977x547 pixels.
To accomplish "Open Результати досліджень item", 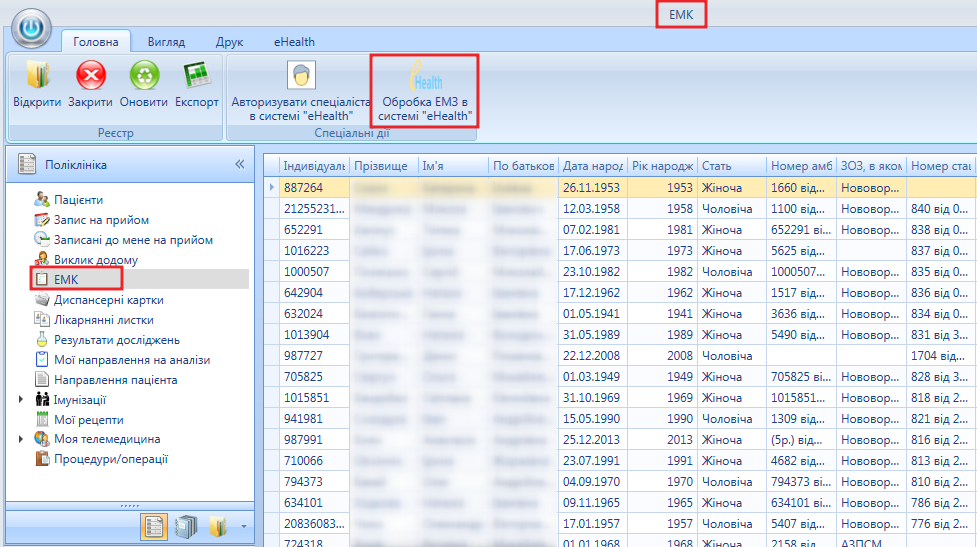I will point(117,340).
